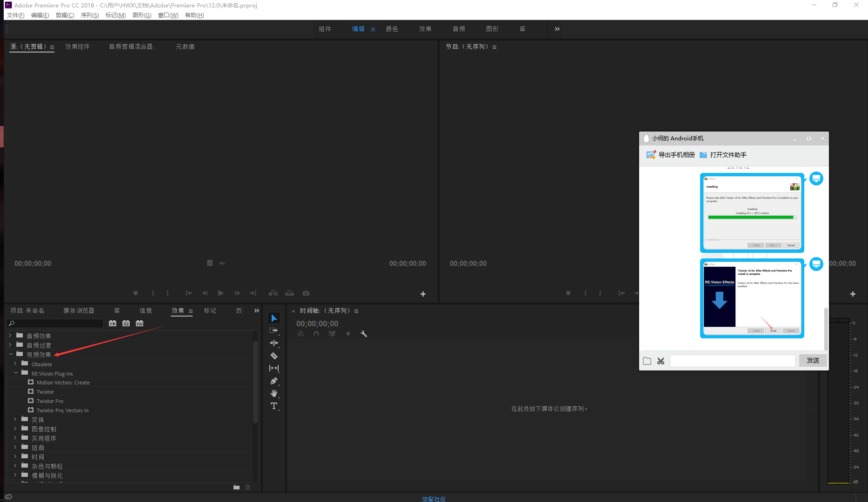Export frame from Source monitor camera icon
This screenshot has height=502, width=868.
[306, 293]
